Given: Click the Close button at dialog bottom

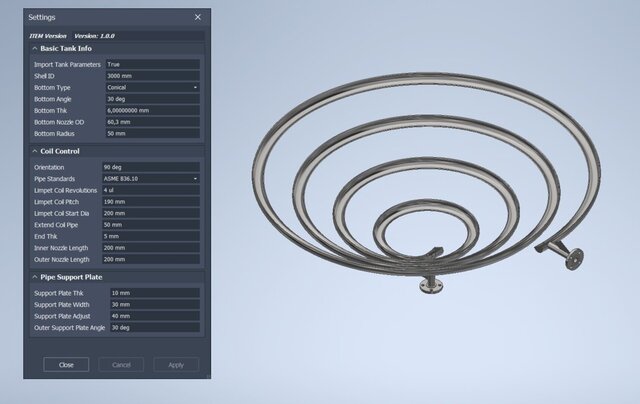Looking at the screenshot, I should pyautogui.click(x=66, y=365).
